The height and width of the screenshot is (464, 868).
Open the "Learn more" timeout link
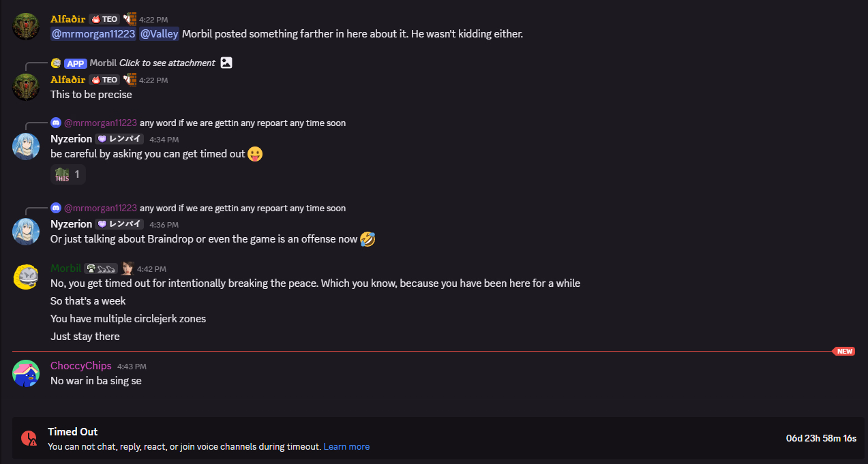pyautogui.click(x=346, y=447)
